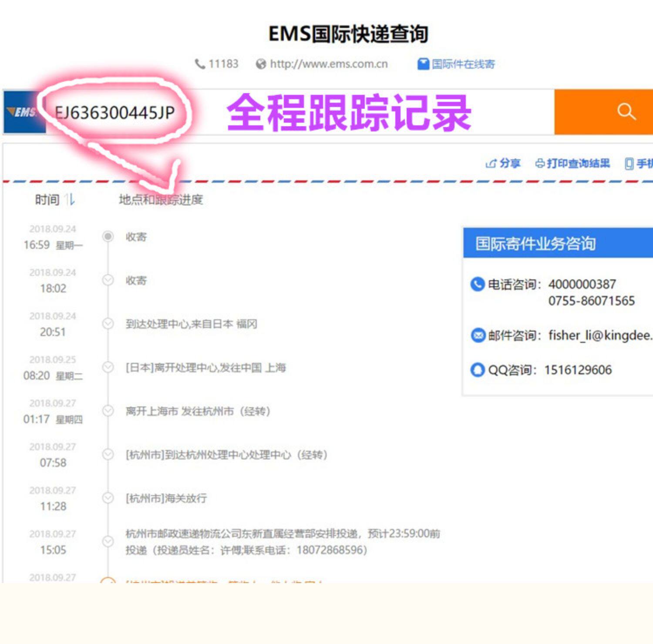The image size is (653, 644).
Task: Open the 国际件在线寄 link
Action: [463, 64]
